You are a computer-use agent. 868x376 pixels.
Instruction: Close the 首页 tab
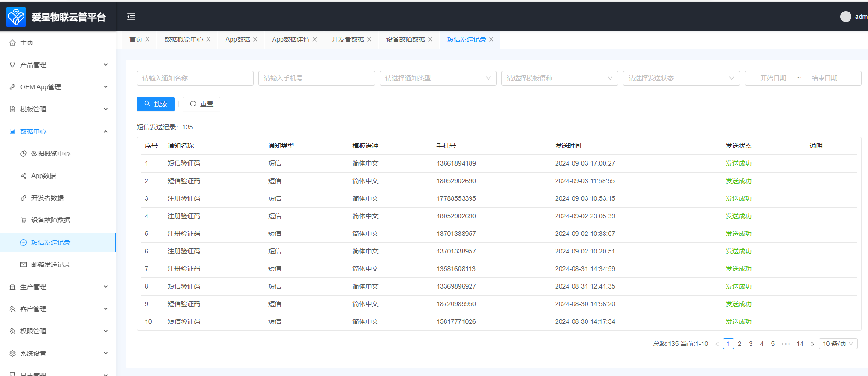click(147, 39)
